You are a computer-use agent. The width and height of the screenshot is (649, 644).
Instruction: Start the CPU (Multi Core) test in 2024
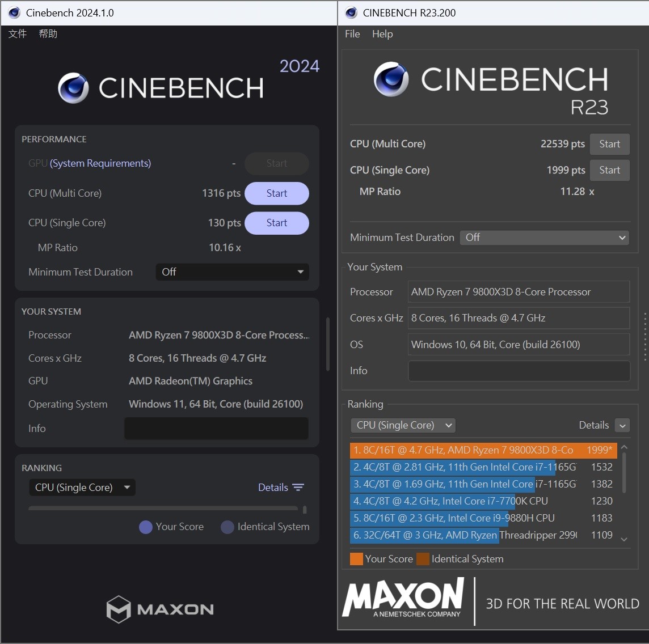coord(276,193)
